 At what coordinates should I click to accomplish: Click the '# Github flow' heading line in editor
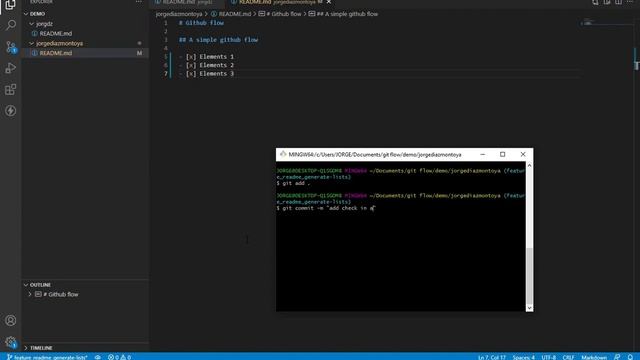pos(201,23)
